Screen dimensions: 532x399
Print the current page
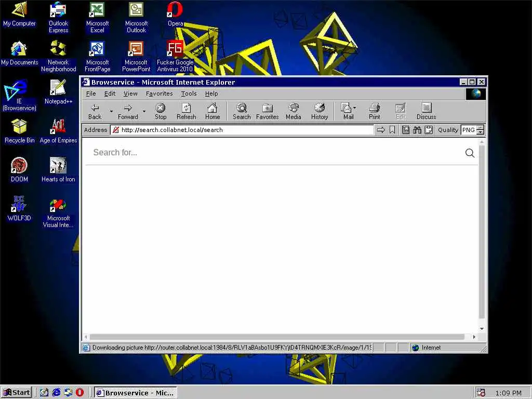coord(374,111)
